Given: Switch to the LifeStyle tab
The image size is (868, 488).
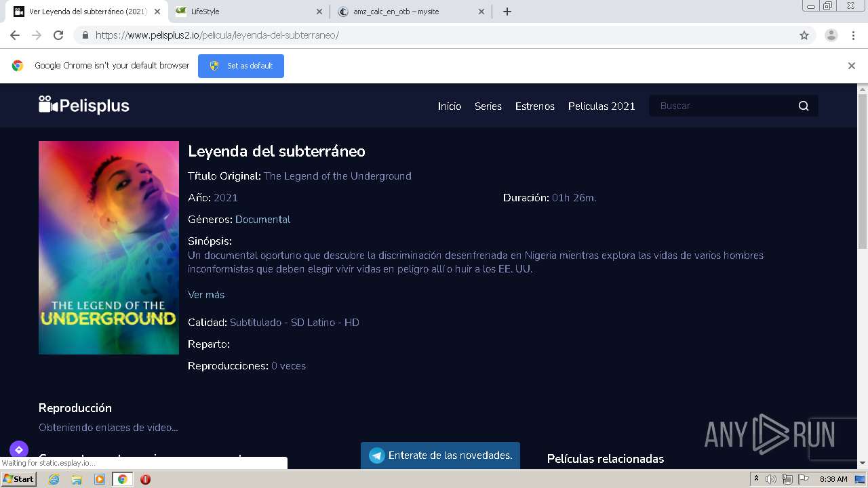Looking at the screenshot, I should 249,12.
